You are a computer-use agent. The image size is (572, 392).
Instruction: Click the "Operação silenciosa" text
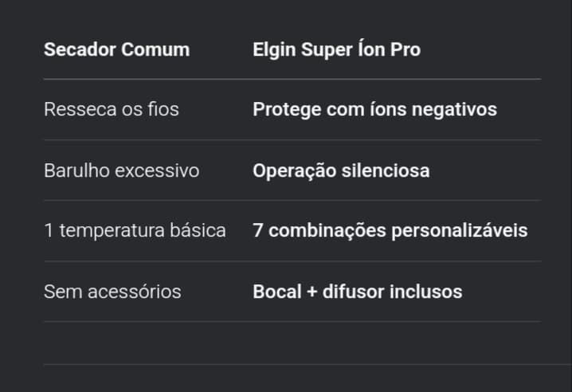[x=341, y=171]
